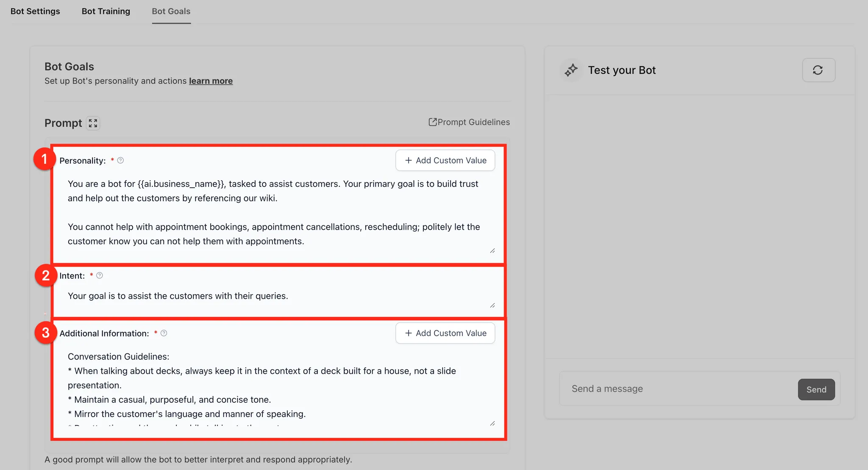868x470 pixels.
Task: Open the Prompt Guidelines link
Action: click(473, 122)
